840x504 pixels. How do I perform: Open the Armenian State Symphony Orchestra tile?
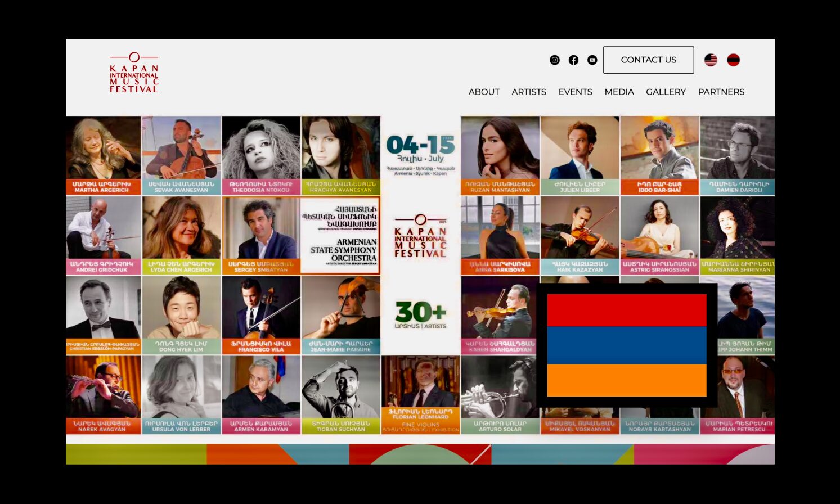point(340,235)
